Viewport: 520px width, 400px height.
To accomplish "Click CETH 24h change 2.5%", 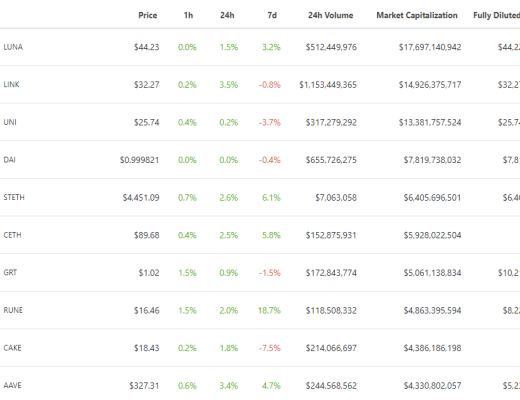I will (x=229, y=235).
